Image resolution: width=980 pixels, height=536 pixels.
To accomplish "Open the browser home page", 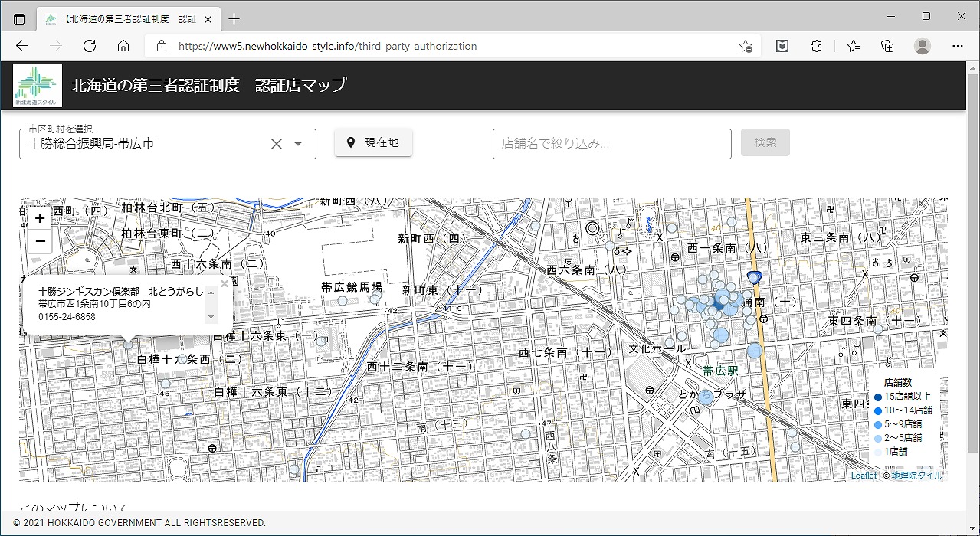I will [x=123, y=46].
